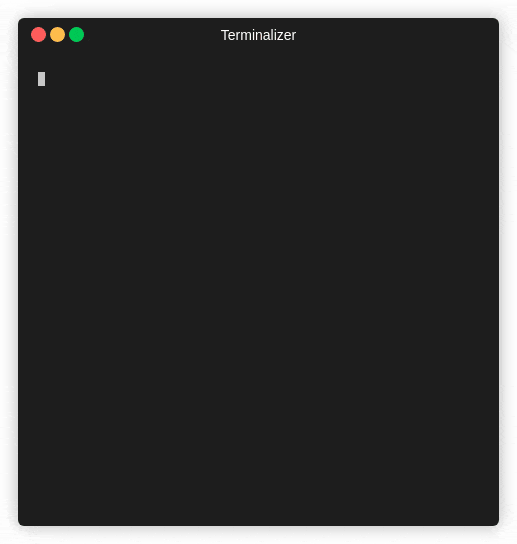Maximize the window with the green button
Image resolution: width=517 pixels, height=544 pixels.
pos(76,35)
